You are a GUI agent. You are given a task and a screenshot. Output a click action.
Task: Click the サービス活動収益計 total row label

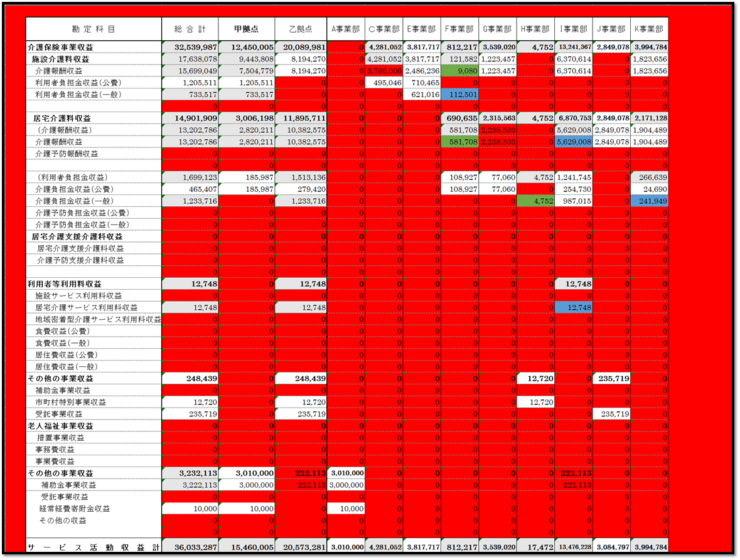click(94, 547)
